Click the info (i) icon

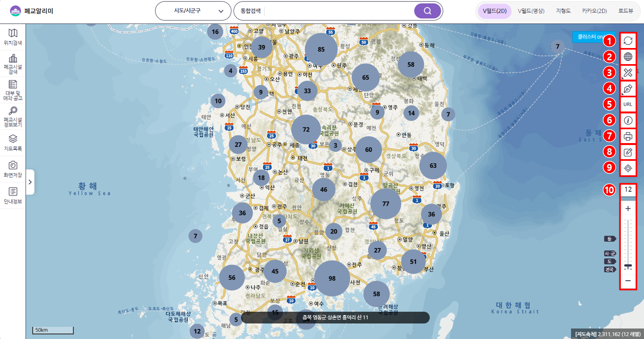coord(628,121)
